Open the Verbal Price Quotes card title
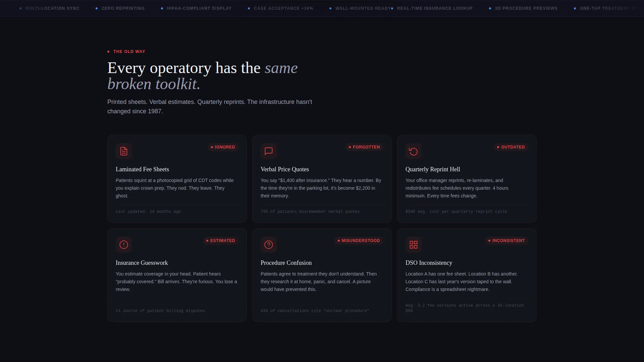The image size is (644, 362). click(x=285, y=169)
